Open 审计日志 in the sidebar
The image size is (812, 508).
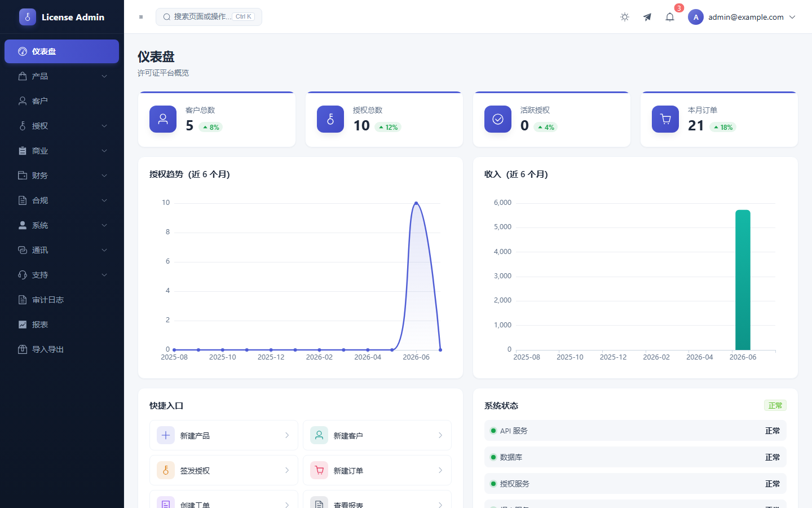tap(62, 300)
